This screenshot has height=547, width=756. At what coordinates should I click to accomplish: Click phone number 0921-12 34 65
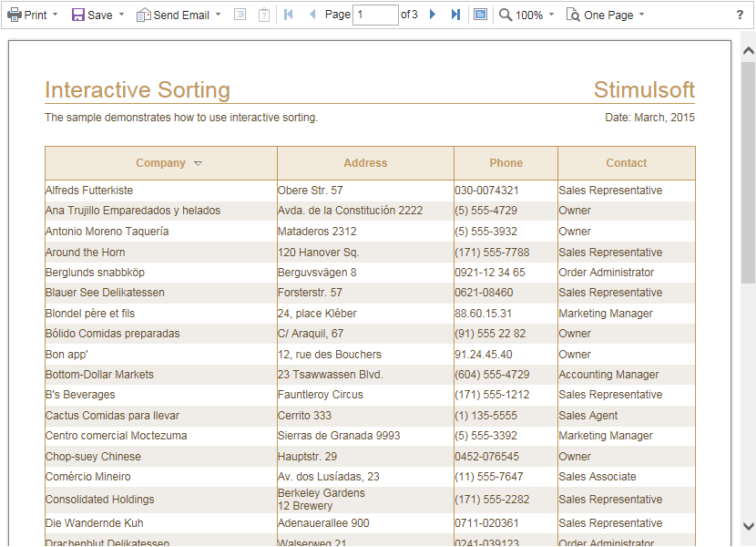pyautogui.click(x=490, y=273)
